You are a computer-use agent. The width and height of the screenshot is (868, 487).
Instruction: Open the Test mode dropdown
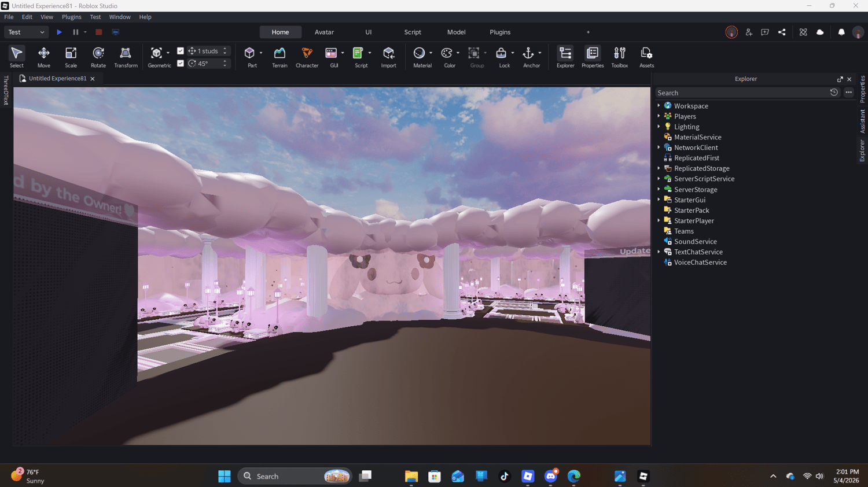tap(26, 32)
